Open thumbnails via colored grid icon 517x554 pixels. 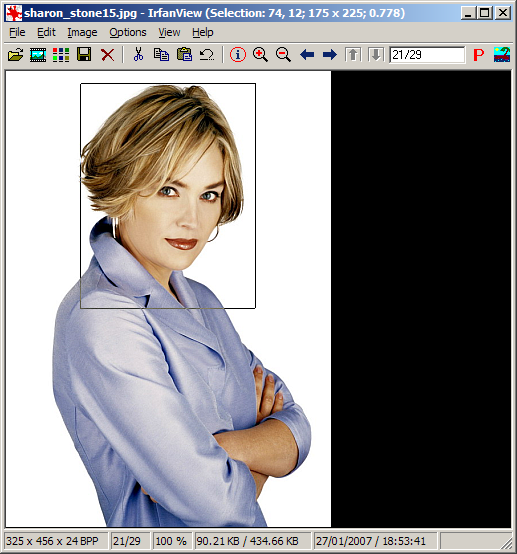pyautogui.click(x=61, y=55)
